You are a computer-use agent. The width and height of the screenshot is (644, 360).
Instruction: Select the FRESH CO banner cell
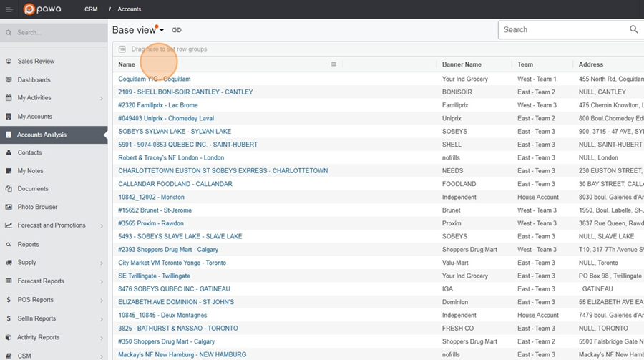[458, 329]
